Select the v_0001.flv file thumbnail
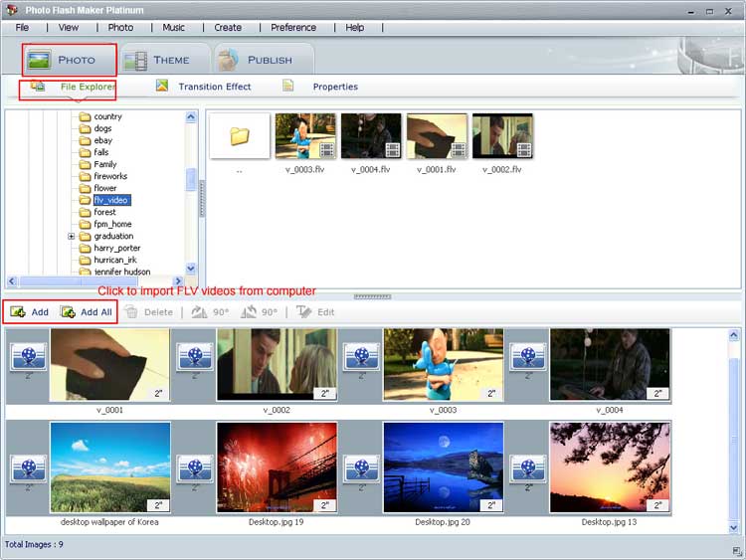This screenshot has width=746, height=560. (437, 136)
